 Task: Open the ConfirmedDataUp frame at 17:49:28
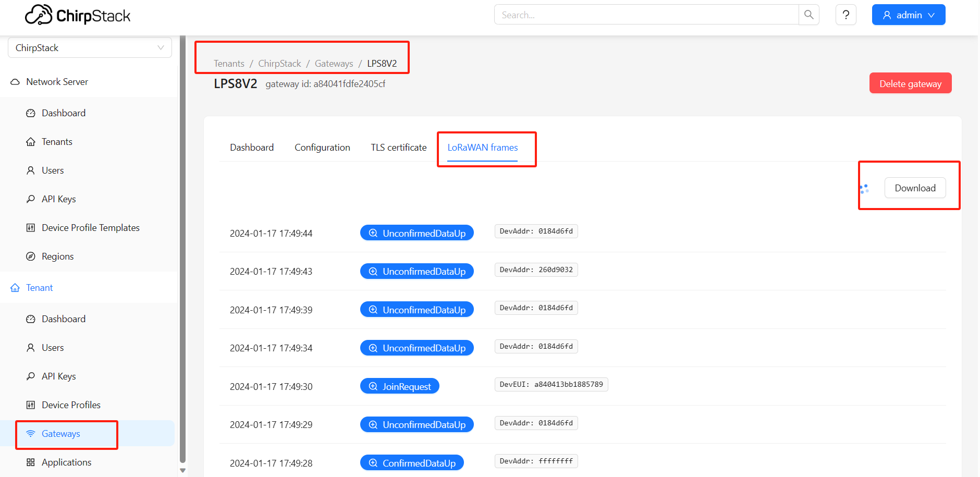[x=412, y=463]
